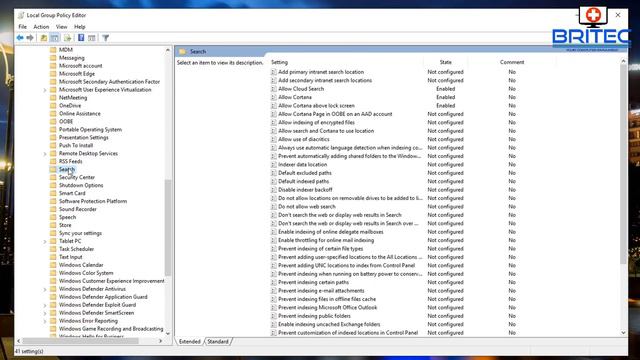Open the Help menu

coord(80,27)
